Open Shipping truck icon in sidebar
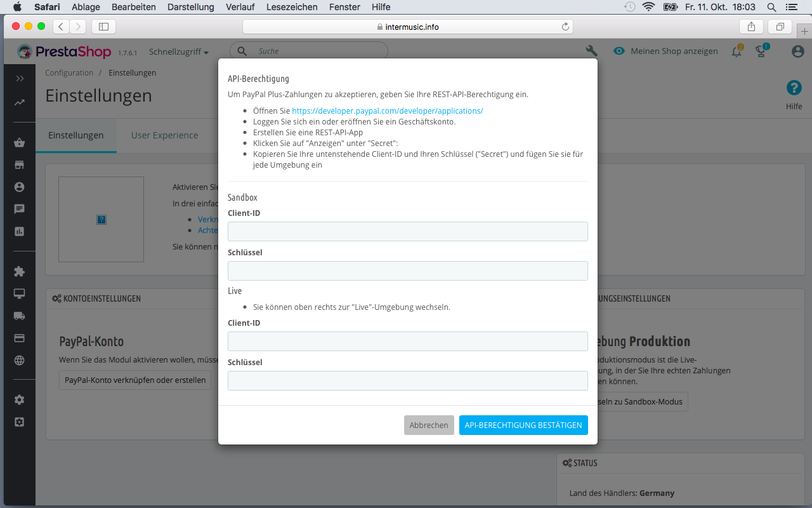The height and width of the screenshot is (508, 812). (20, 316)
